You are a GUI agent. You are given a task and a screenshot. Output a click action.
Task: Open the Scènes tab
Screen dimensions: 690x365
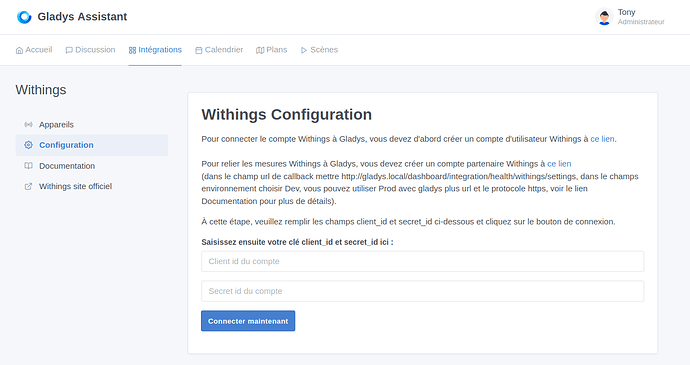click(x=319, y=50)
